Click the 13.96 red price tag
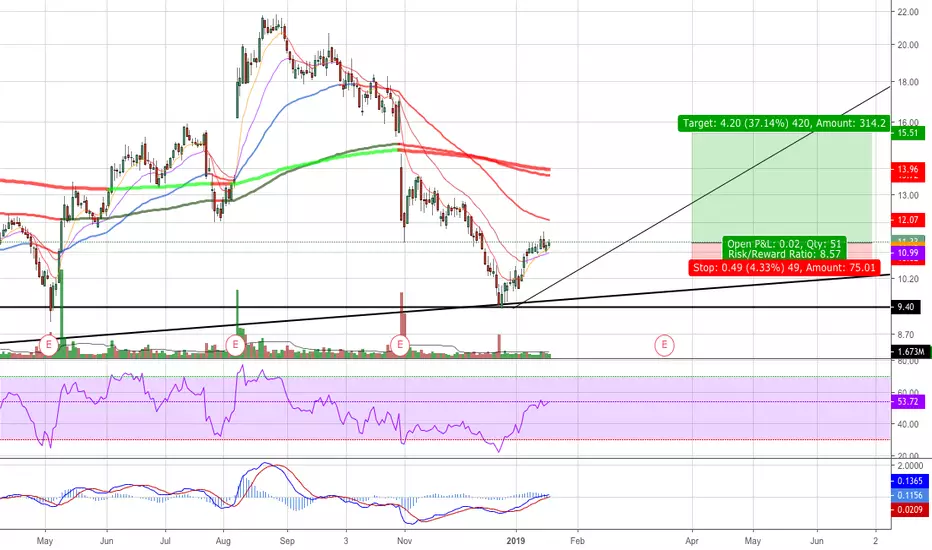 click(908, 169)
